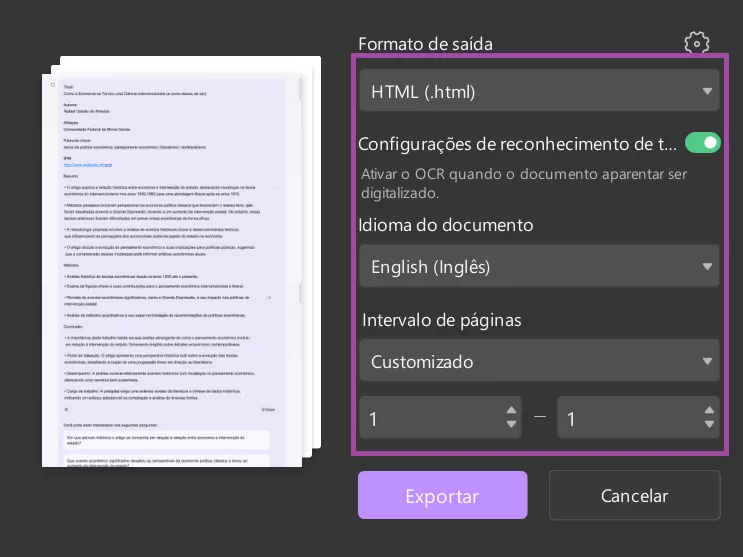Click the blue link in document preview

(x=88, y=165)
